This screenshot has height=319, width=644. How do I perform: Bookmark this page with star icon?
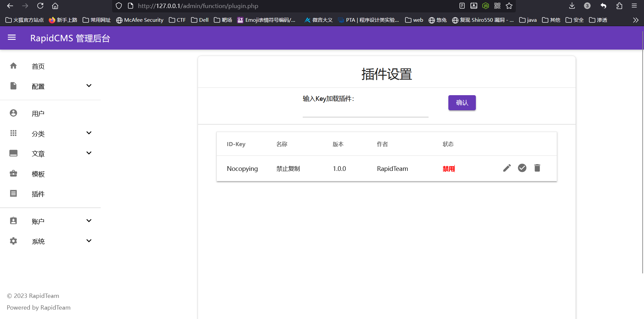509,6
